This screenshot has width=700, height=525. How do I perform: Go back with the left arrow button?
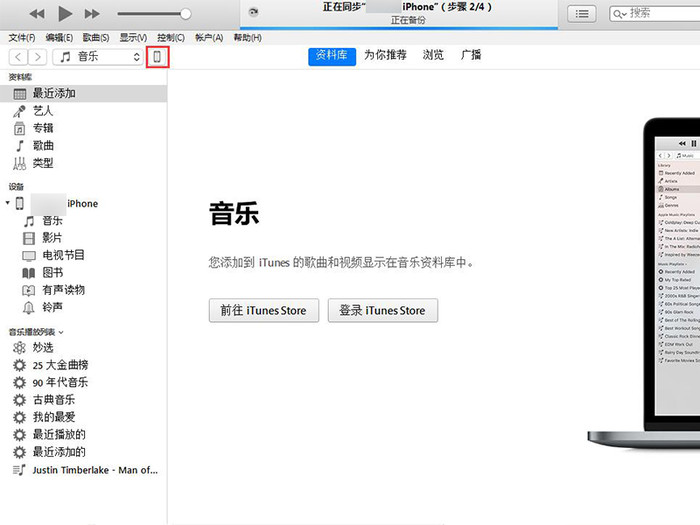tap(18, 57)
